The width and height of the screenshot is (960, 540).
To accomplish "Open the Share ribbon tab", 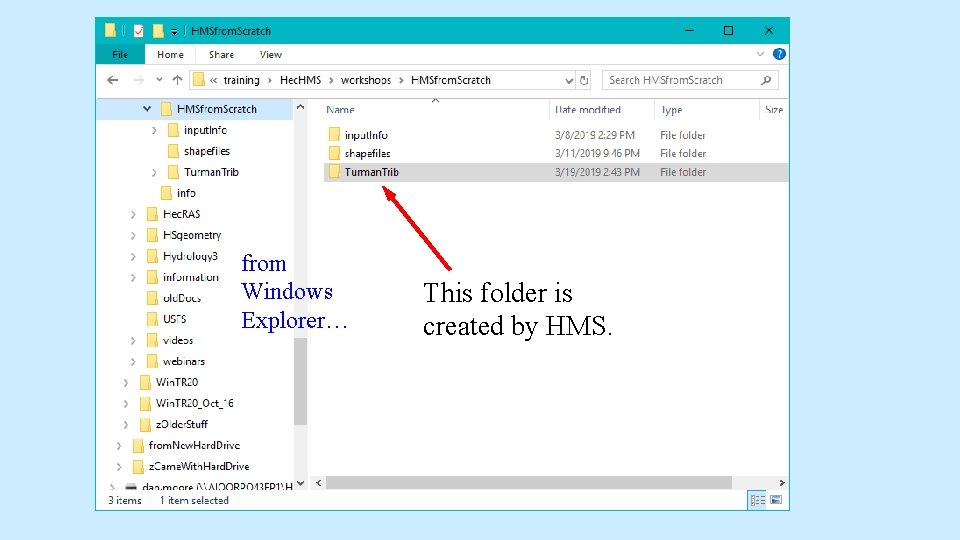I will [x=221, y=54].
